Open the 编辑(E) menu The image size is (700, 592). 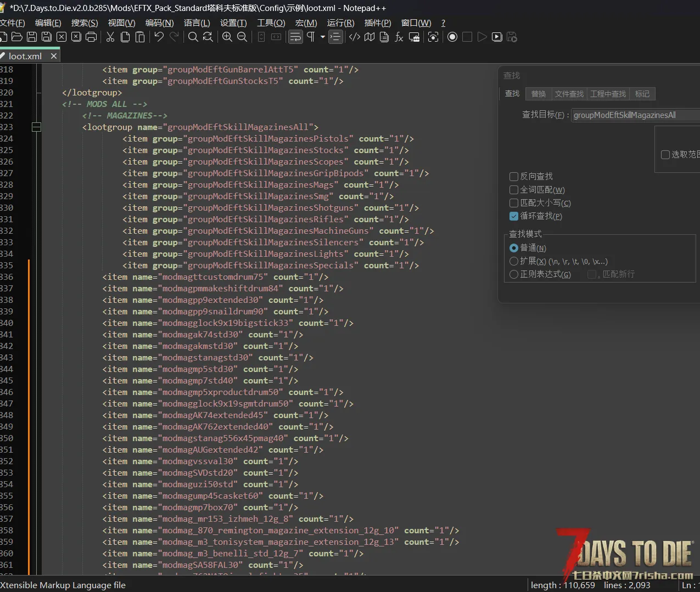point(48,22)
